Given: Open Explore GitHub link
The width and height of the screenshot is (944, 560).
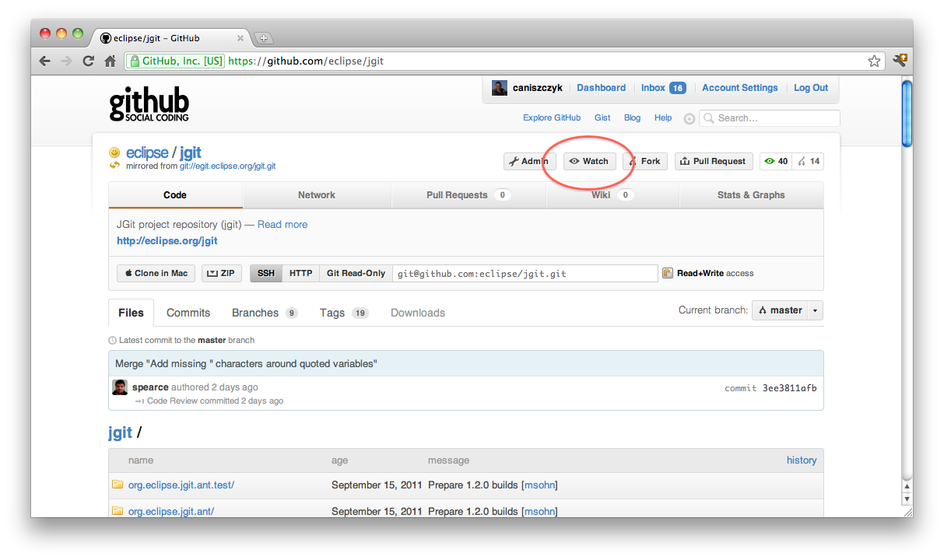Looking at the screenshot, I should [552, 118].
